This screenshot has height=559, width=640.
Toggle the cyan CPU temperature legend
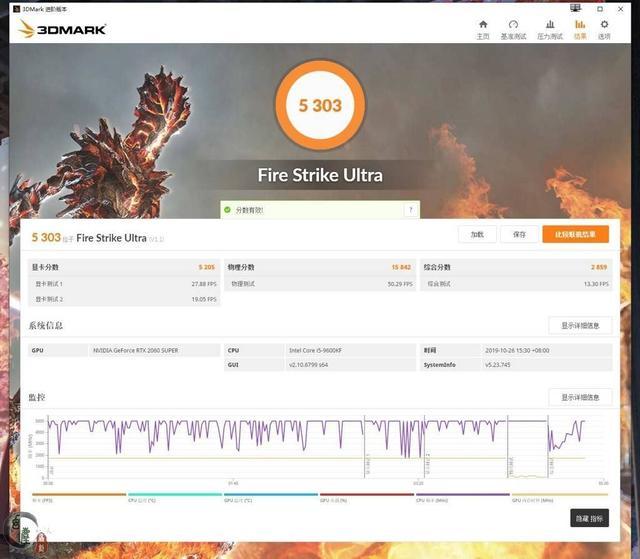click(x=175, y=497)
